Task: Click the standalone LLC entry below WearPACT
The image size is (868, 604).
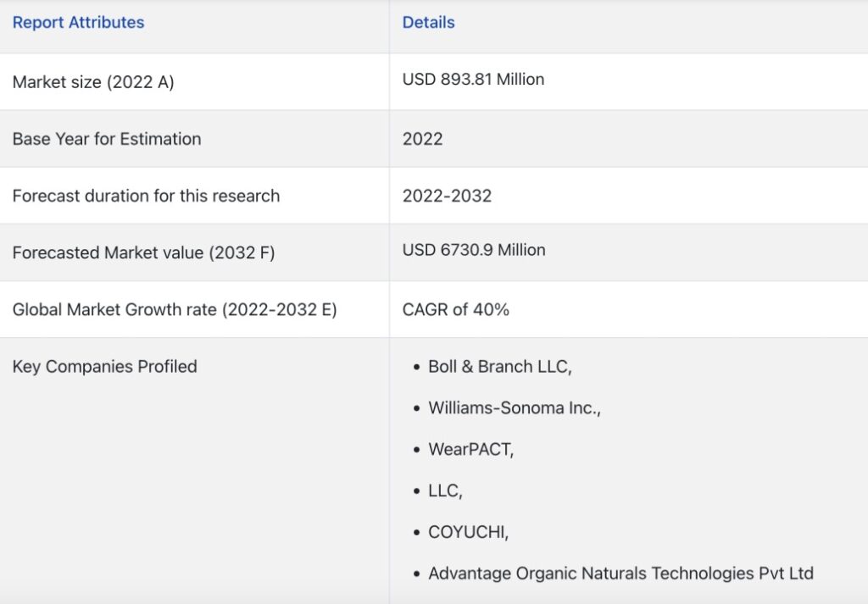Action: click(x=445, y=490)
